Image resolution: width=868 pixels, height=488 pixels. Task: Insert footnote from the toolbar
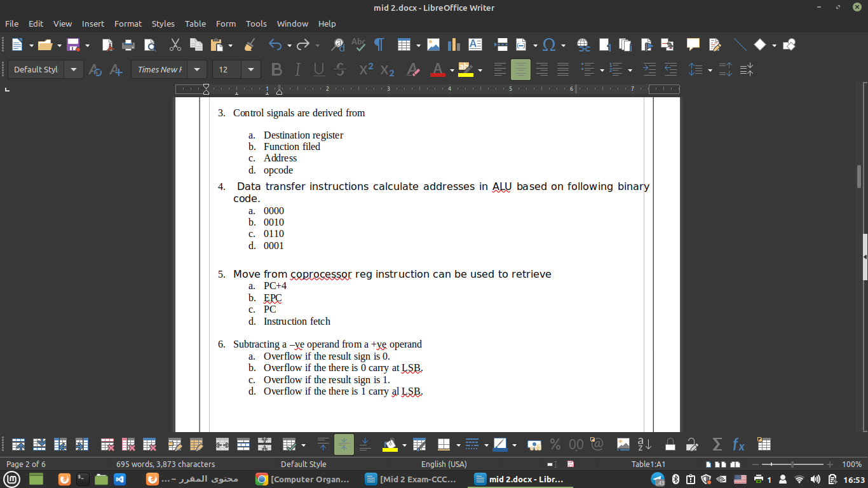604,44
